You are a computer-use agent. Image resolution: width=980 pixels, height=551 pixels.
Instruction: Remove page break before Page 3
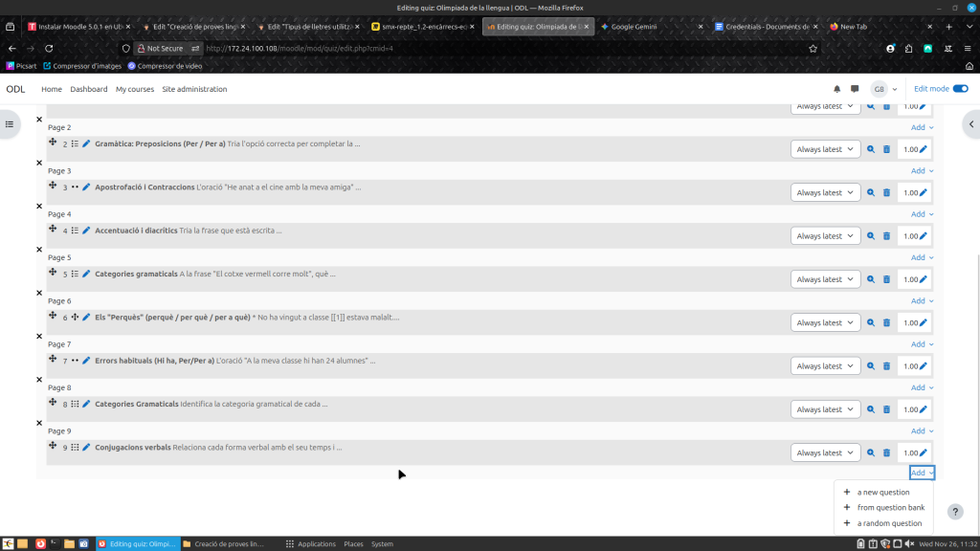39,163
